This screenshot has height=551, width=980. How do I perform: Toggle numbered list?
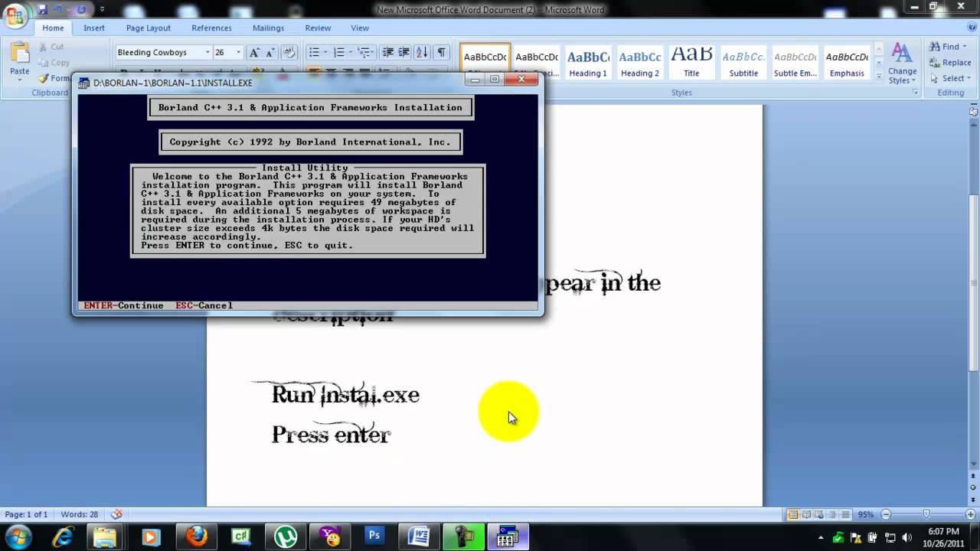[338, 52]
